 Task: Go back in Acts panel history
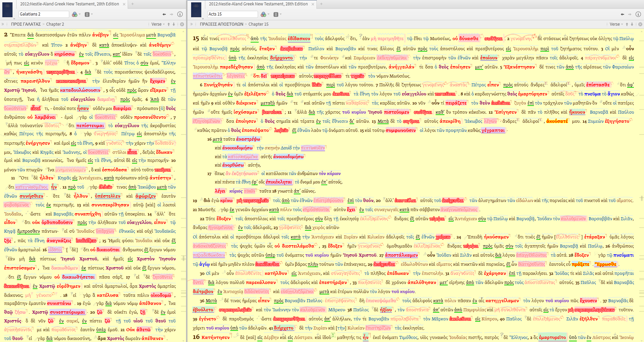coord(622,14)
